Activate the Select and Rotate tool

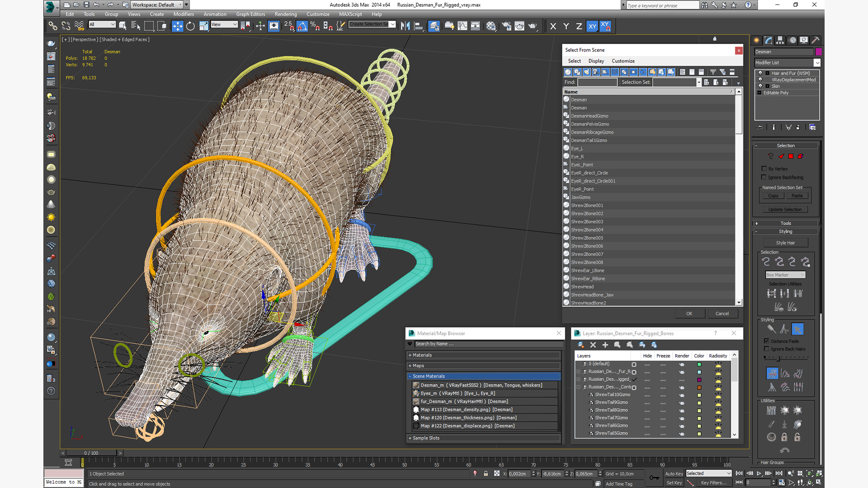pyautogui.click(x=190, y=26)
